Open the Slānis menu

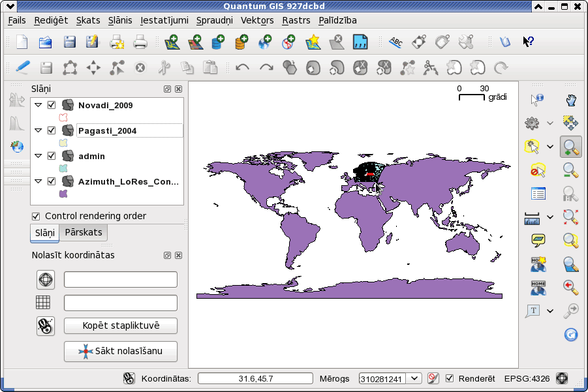pyautogui.click(x=120, y=20)
